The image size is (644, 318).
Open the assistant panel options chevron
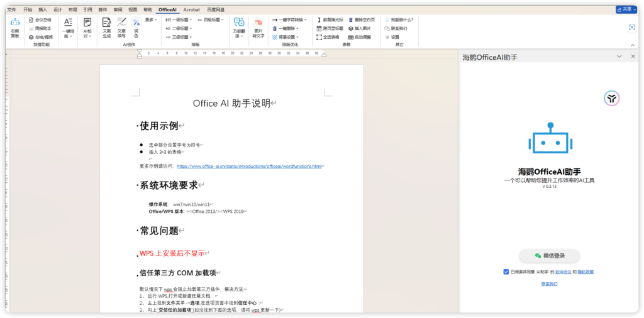pyautogui.click(x=619, y=57)
